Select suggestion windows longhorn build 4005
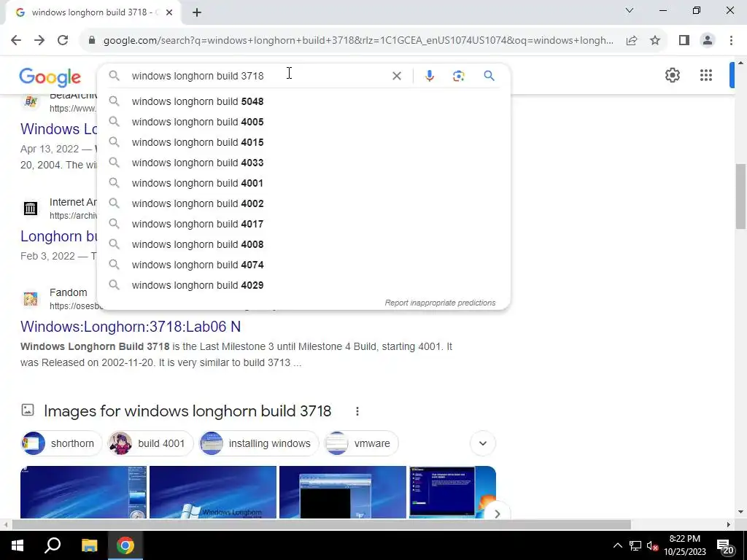The height and width of the screenshot is (560, 747). coord(303,122)
